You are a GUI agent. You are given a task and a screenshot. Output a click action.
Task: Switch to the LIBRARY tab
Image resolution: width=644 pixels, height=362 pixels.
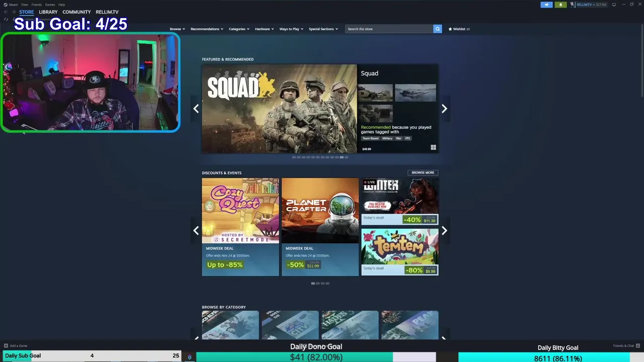(x=48, y=12)
